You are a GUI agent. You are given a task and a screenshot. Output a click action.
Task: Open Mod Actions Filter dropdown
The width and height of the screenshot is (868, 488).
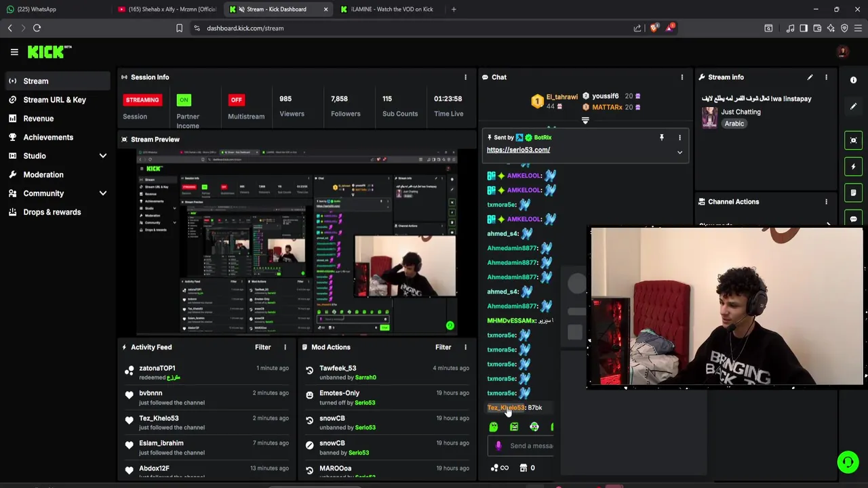443,347
